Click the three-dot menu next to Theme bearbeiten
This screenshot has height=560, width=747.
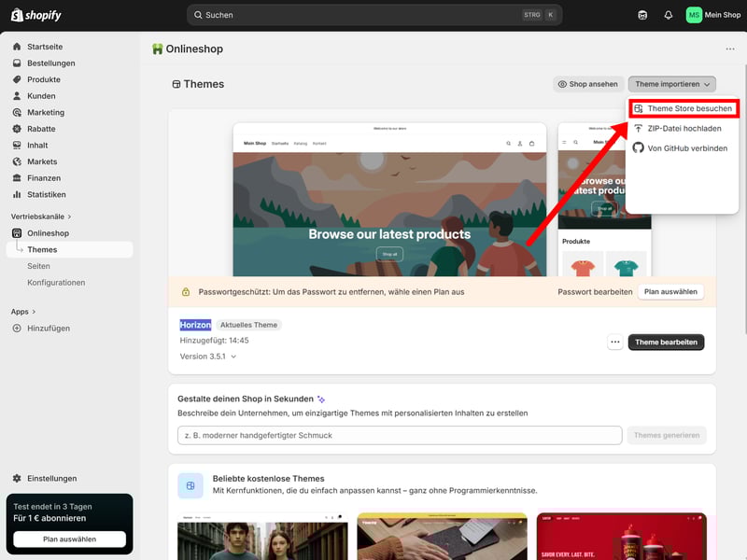click(x=614, y=343)
